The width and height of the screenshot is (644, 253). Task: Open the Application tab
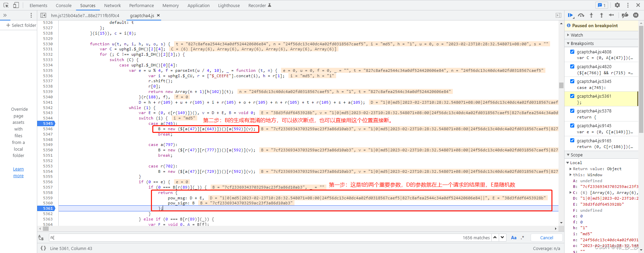(199, 5)
